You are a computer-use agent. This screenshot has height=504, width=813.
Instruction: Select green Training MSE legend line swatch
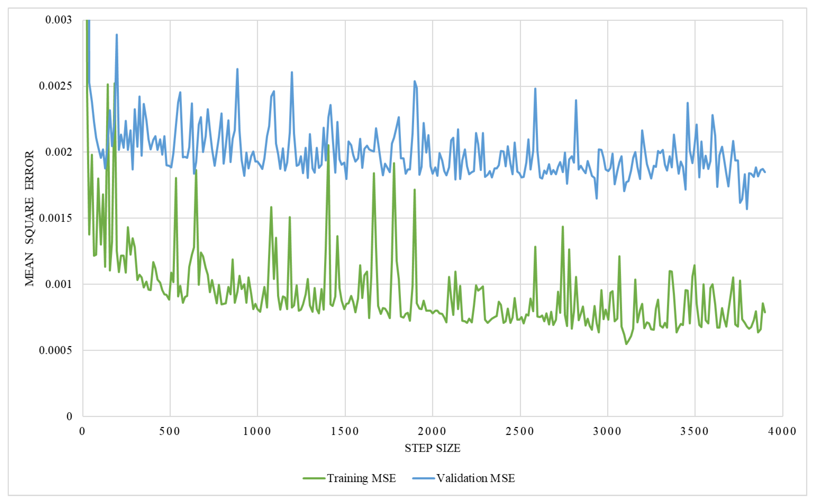tap(314, 478)
